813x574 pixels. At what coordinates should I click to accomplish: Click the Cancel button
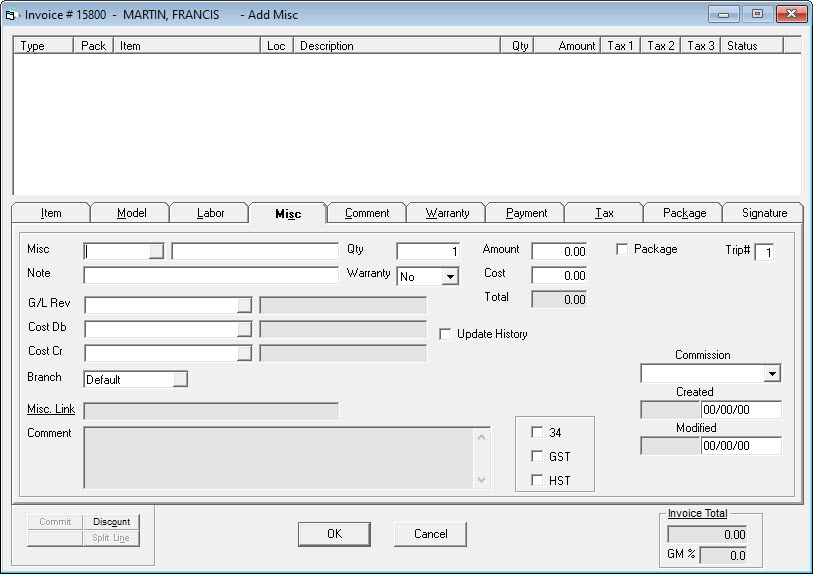430,534
